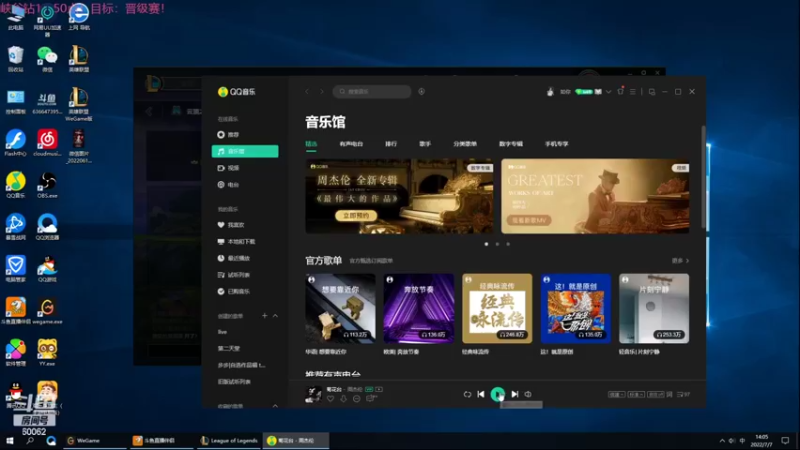Screen dimensions: 800x450
Task: Go forward with the right navigation arrow
Action: click(322, 92)
